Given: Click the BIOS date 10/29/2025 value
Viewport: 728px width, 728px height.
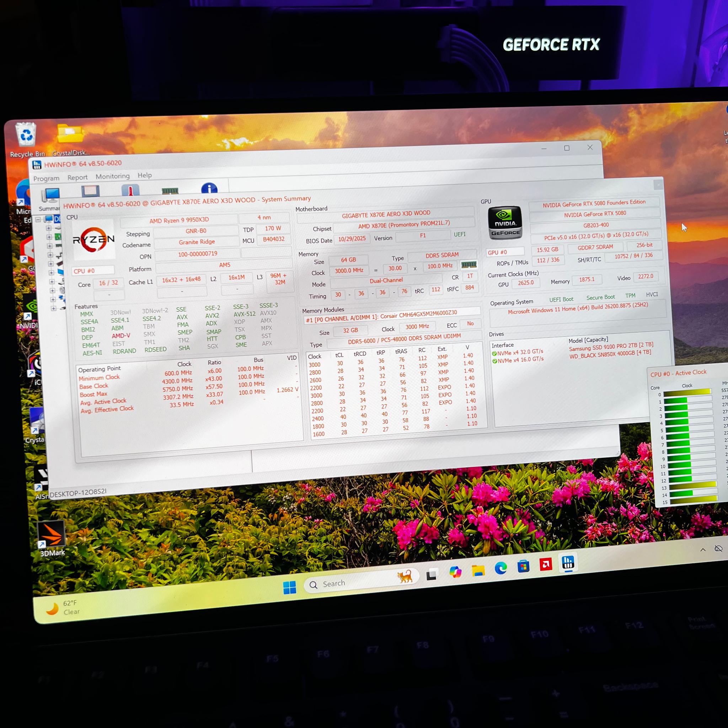Looking at the screenshot, I should pyautogui.click(x=352, y=239).
